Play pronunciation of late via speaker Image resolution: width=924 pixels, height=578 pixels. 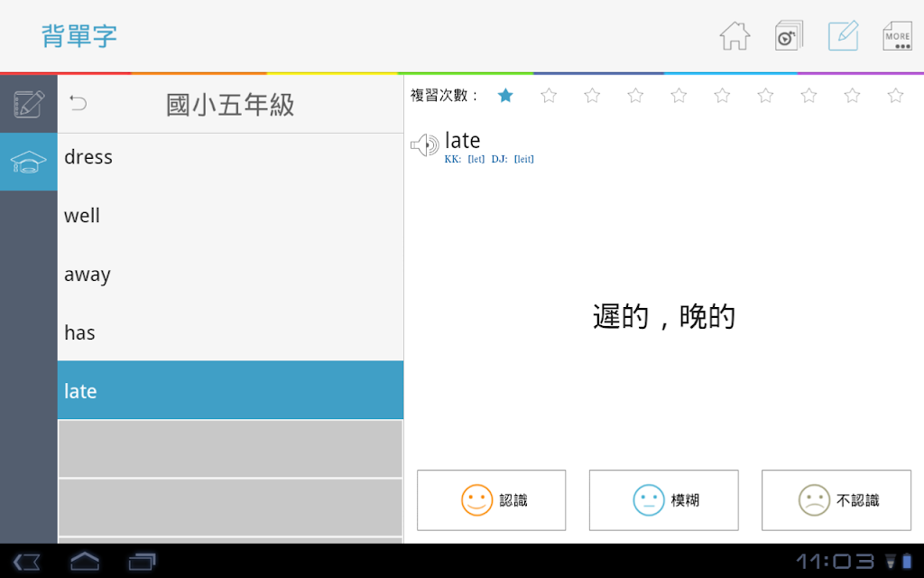(x=424, y=145)
